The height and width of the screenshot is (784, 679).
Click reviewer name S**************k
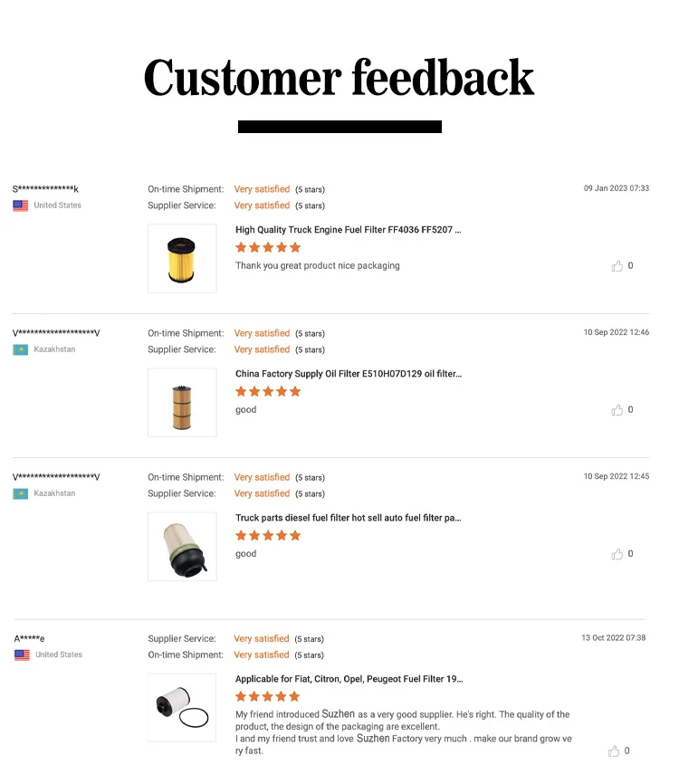[x=45, y=189]
